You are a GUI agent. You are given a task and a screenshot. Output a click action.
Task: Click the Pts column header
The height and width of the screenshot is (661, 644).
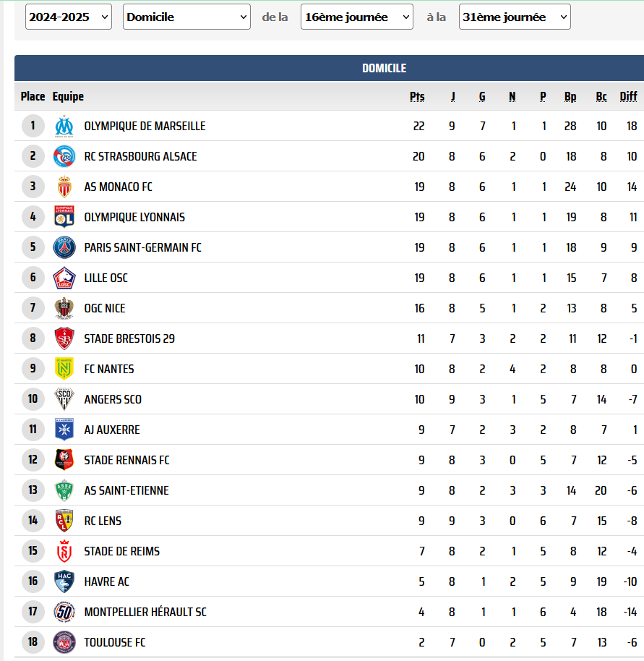click(x=417, y=96)
